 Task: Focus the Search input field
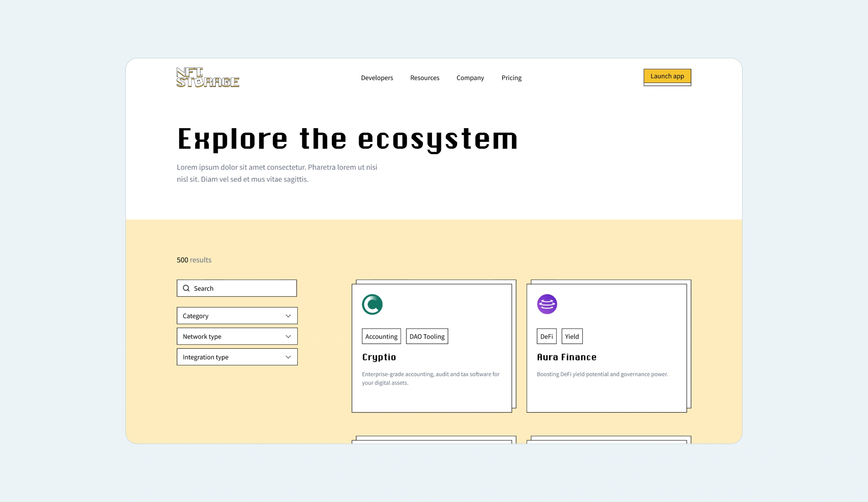pyautogui.click(x=237, y=288)
